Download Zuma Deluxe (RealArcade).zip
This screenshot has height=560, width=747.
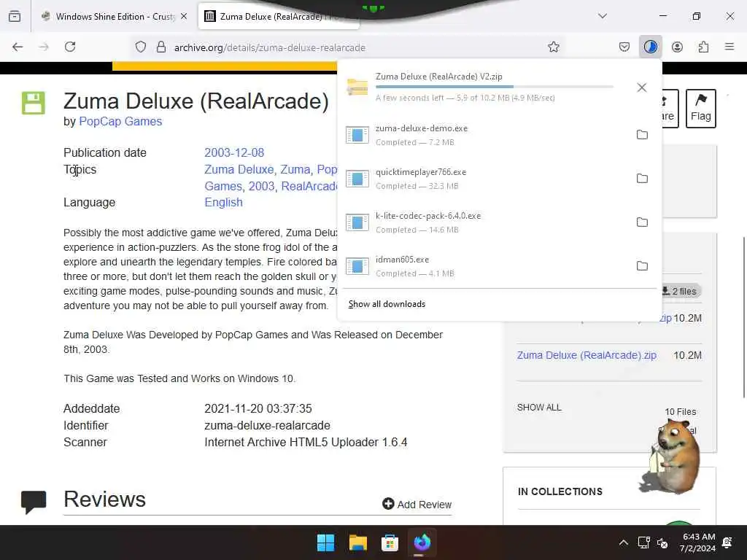click(x=587, y=355)
